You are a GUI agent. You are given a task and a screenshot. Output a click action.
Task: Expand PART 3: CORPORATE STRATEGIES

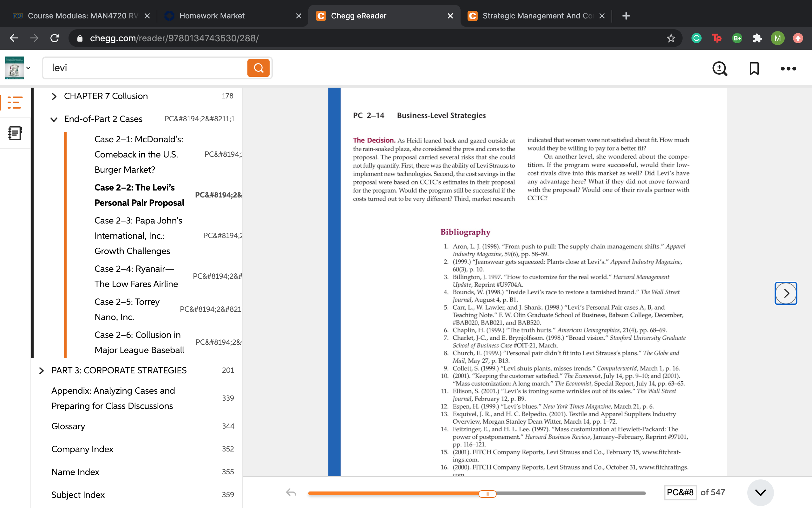point(41,371)
